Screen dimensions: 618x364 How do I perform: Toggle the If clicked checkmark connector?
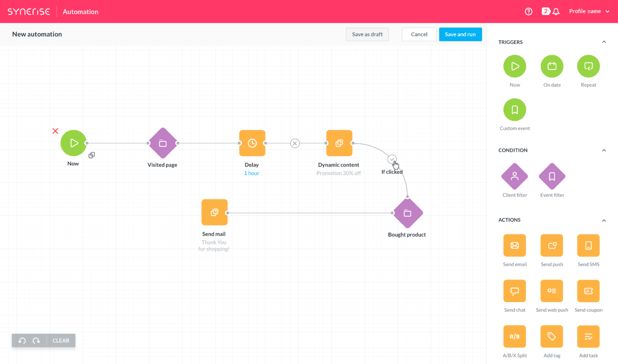[392, 159]
